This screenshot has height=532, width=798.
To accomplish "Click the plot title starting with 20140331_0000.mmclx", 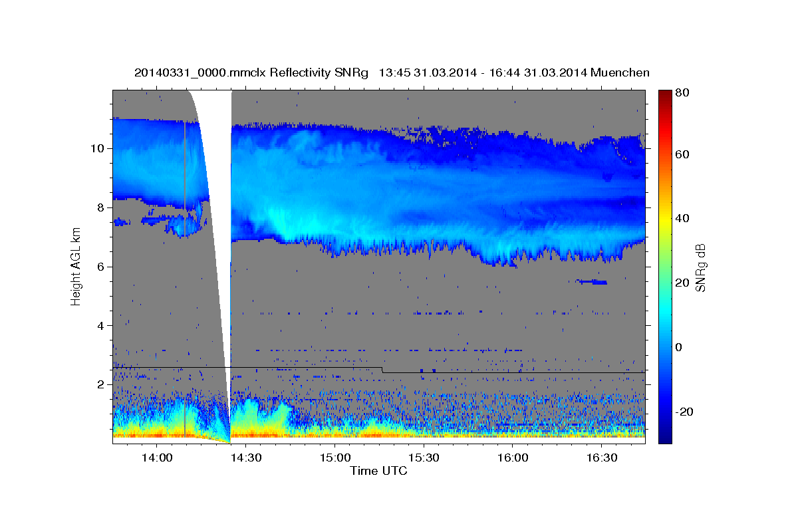I will coord(392,72).
